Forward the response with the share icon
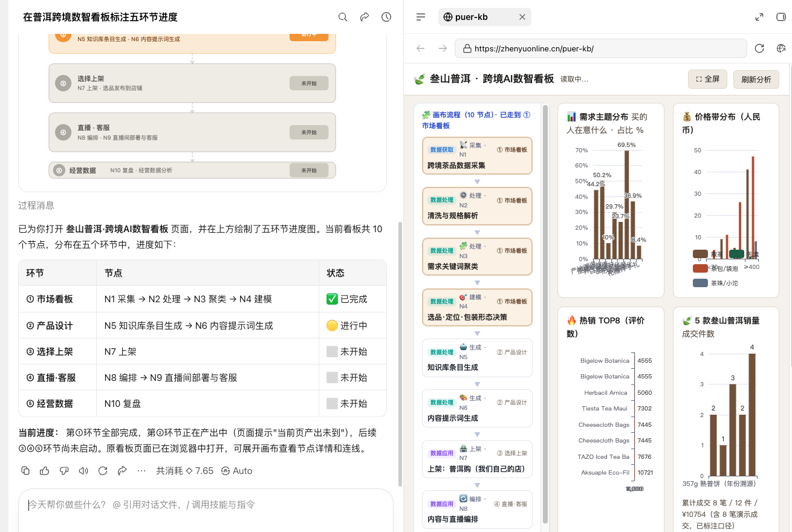 (122, 471)
